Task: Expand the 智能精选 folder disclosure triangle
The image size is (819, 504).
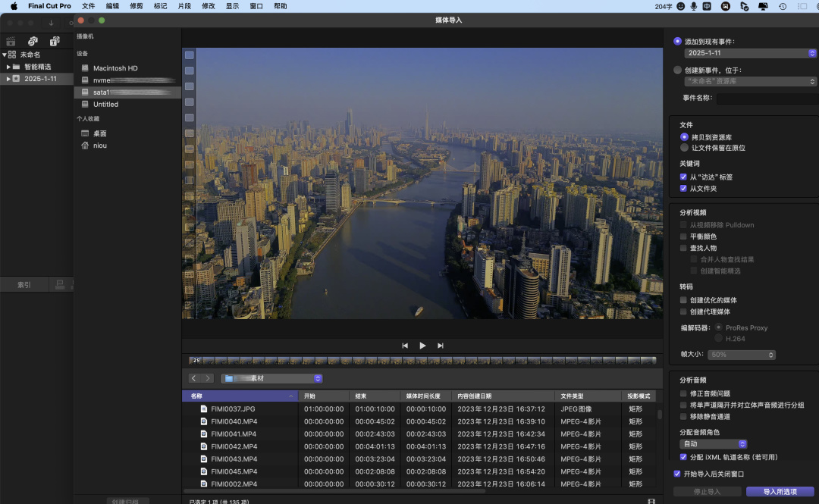Action: 8,67
